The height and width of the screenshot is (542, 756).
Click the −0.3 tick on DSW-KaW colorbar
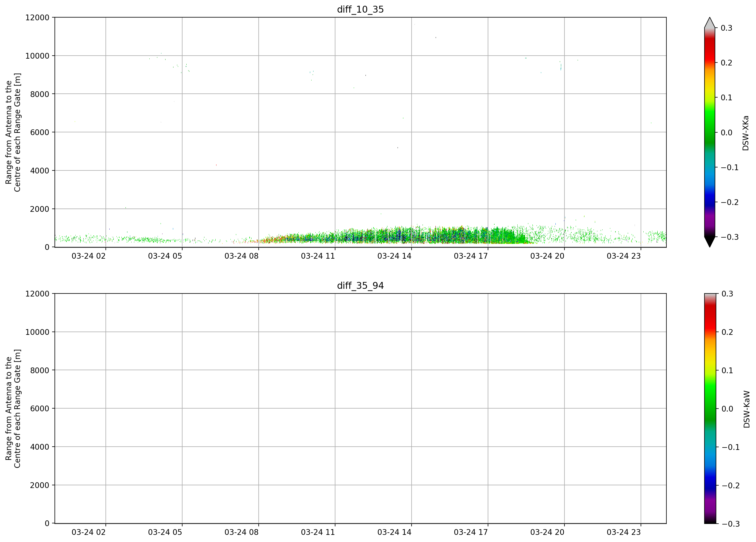point(730,524)
